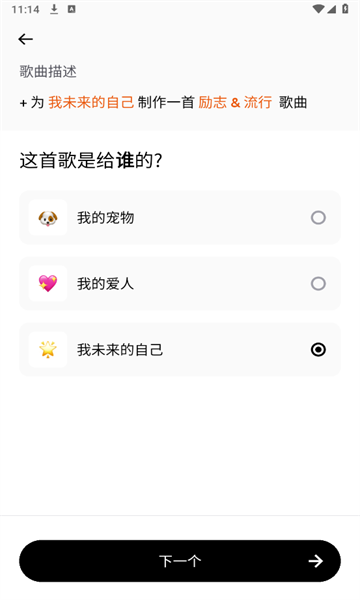The height and width of the screenshot is (600, 360).
Task: Click the sparkling heart emoji icon
Action: coord(48,284)
